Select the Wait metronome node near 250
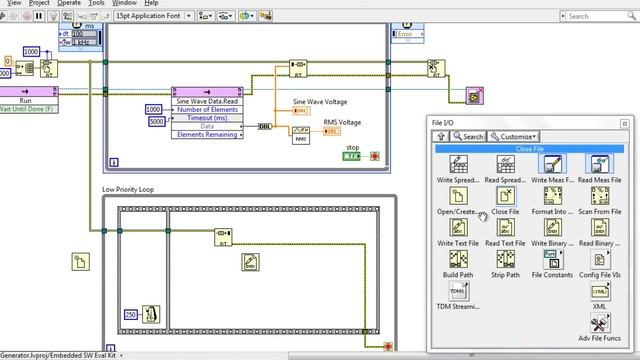Viewport: 640px width, 360px height. (151, 314)
